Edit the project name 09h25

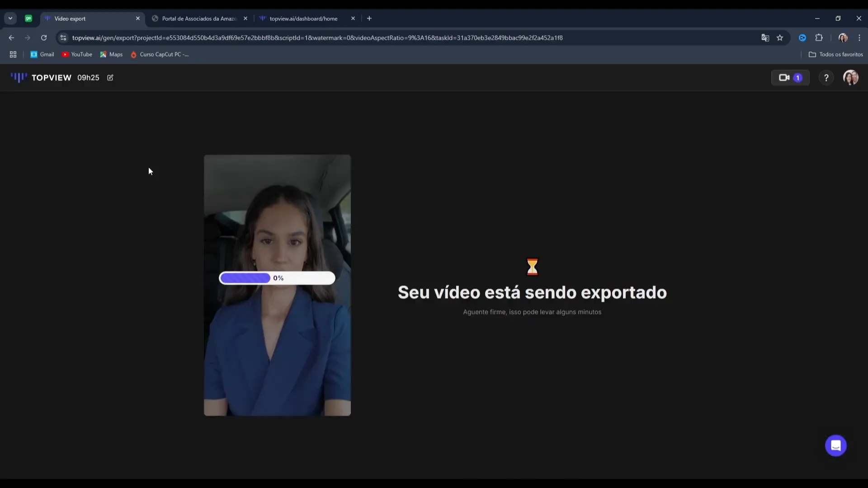click(x=110, y=78)
